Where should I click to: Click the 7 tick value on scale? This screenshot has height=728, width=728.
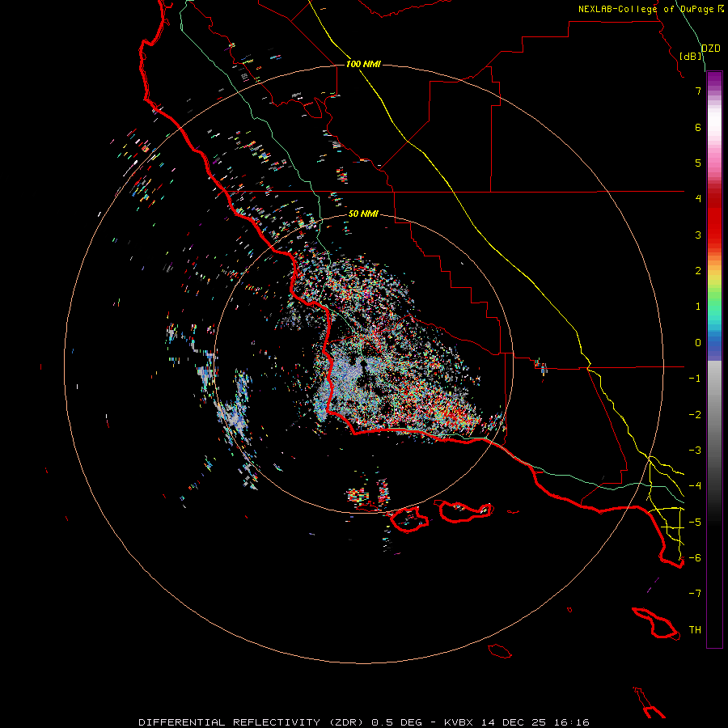698,91
